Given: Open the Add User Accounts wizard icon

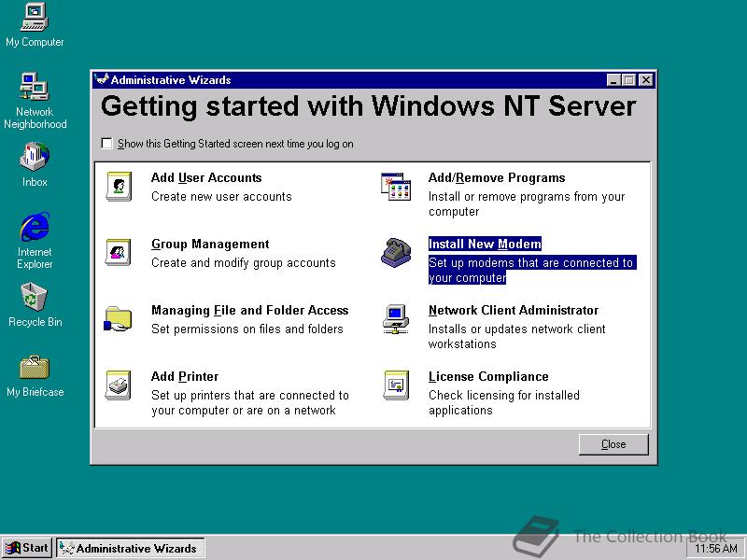Looking at the screenshot, I should click(x=119, y=187).
